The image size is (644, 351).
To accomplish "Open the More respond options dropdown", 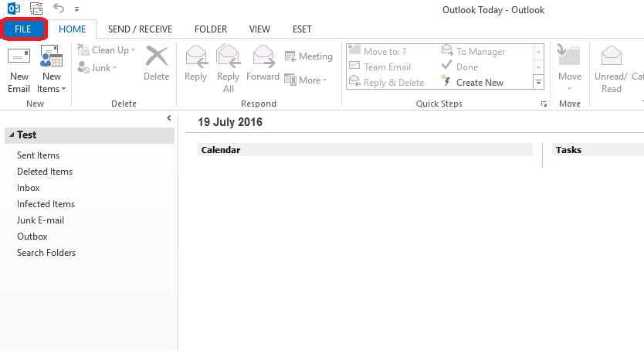I will (x=306, y=80).
